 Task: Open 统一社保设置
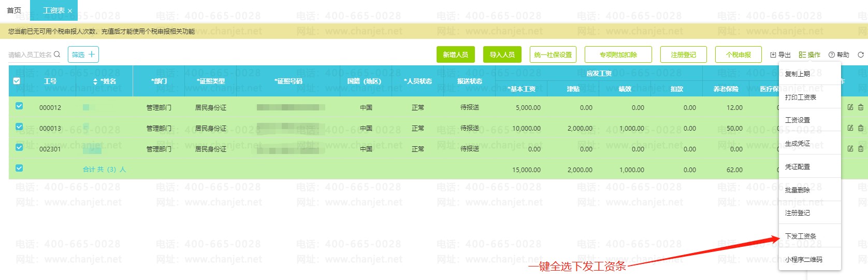click(553, 54)
